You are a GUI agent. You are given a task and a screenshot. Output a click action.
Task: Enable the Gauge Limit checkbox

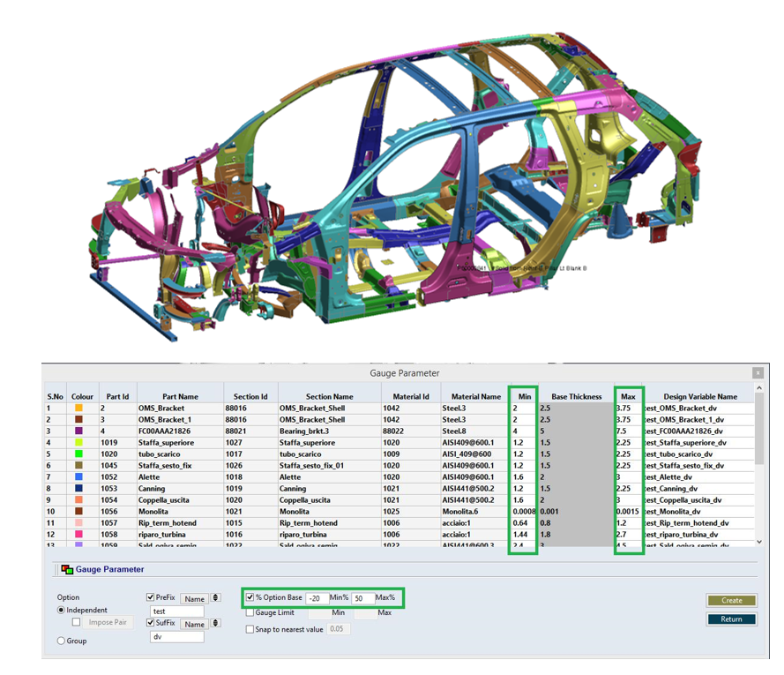250,612
